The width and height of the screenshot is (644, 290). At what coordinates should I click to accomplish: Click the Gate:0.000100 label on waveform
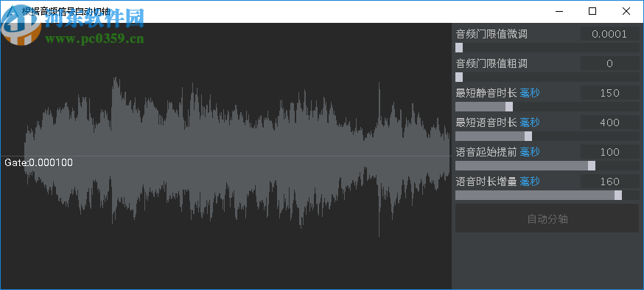point(38,163)
